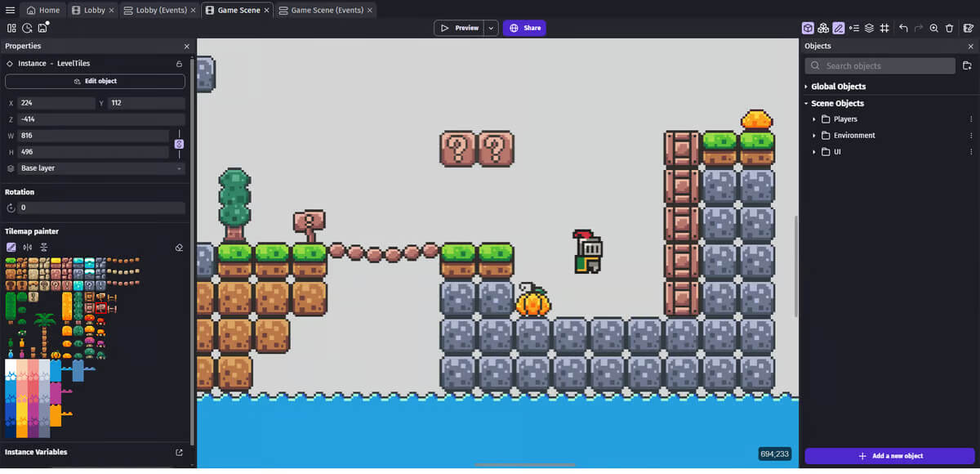Viewport: 980px width, 474px height.
Task: Click the Edit object button
Action: (x=95, y=82)
